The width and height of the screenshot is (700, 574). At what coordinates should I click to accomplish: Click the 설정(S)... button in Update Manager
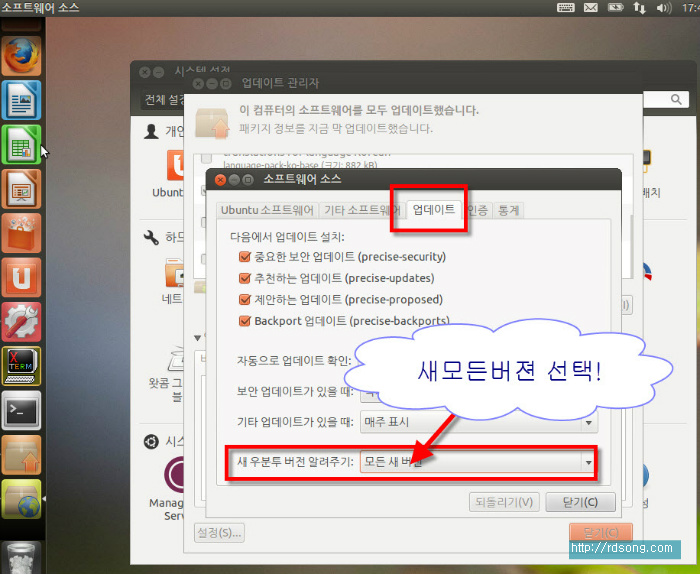pos(219,533)
